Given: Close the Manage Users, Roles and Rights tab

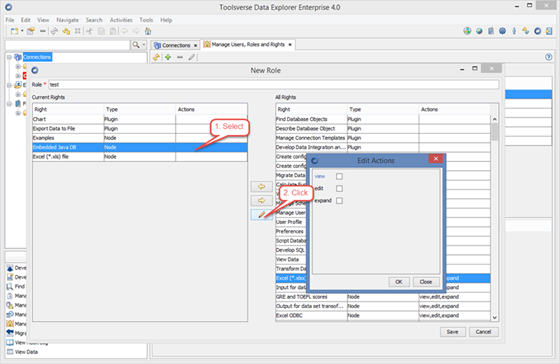Looking at the screenshot, I should [x=290, y=45].
